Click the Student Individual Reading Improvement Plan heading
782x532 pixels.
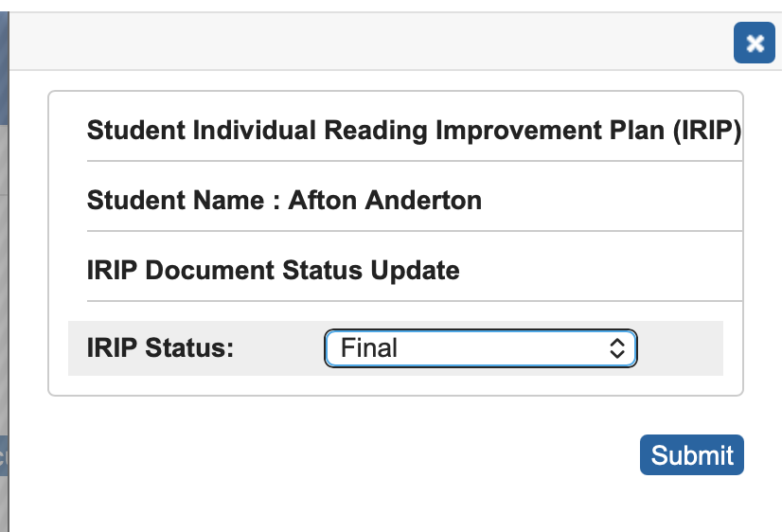point(413,131)
